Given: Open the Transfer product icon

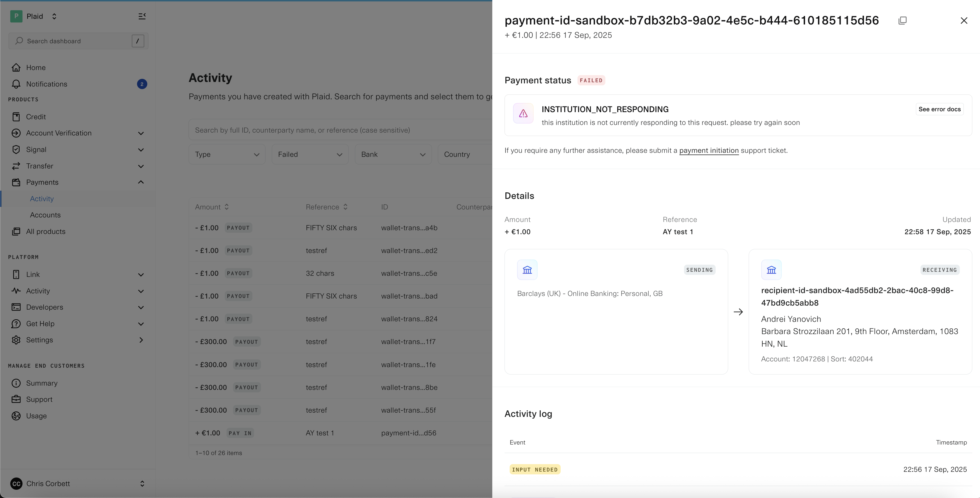Looking at the screenshot, I should click(x=16, y=166).
